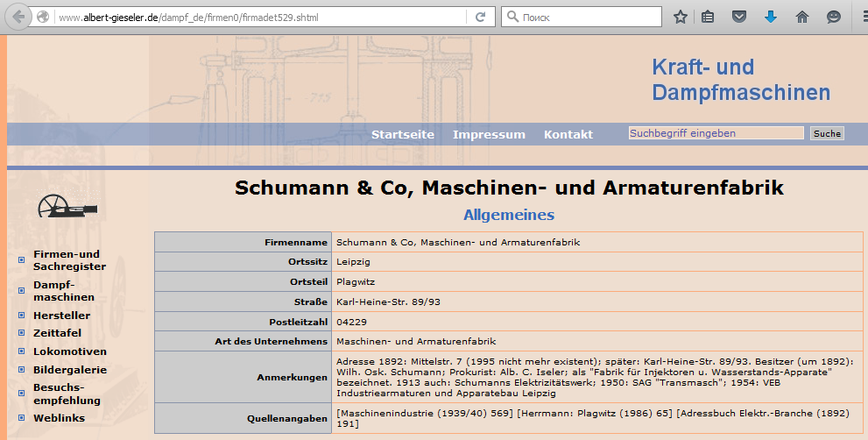Open the Weblinks sidebar link
The image size is (868, 440).
point(59,418)
